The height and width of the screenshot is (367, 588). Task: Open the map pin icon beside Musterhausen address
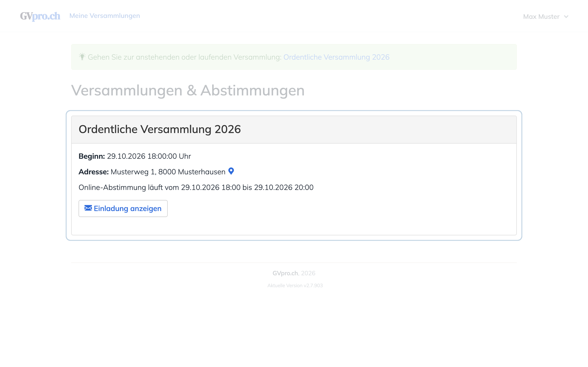(231, 171)
